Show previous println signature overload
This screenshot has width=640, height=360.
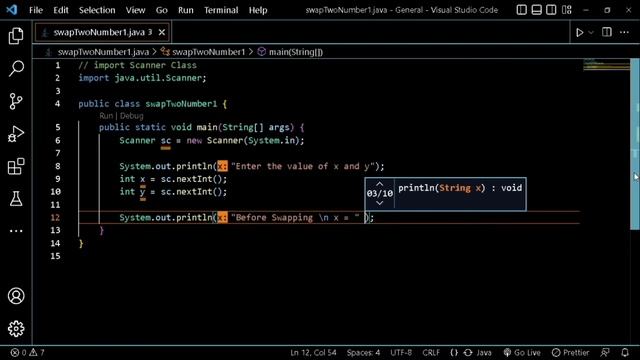point(380,184)
